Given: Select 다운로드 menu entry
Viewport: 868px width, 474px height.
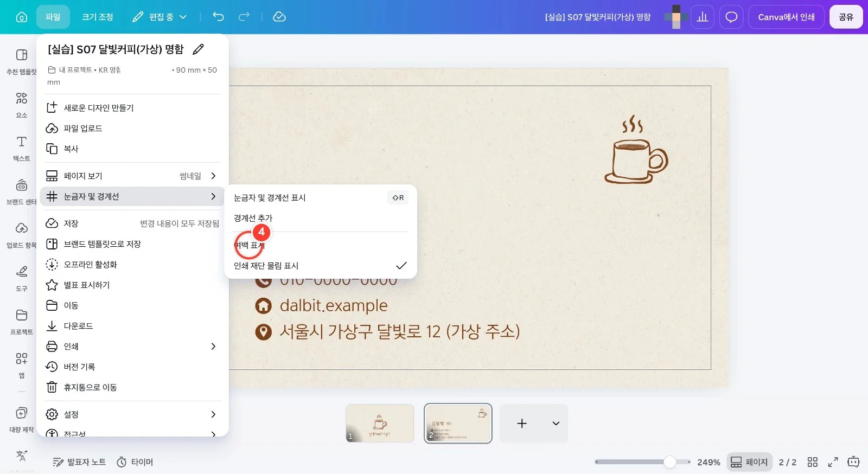Looking at the screenshot, I should 132,326.
